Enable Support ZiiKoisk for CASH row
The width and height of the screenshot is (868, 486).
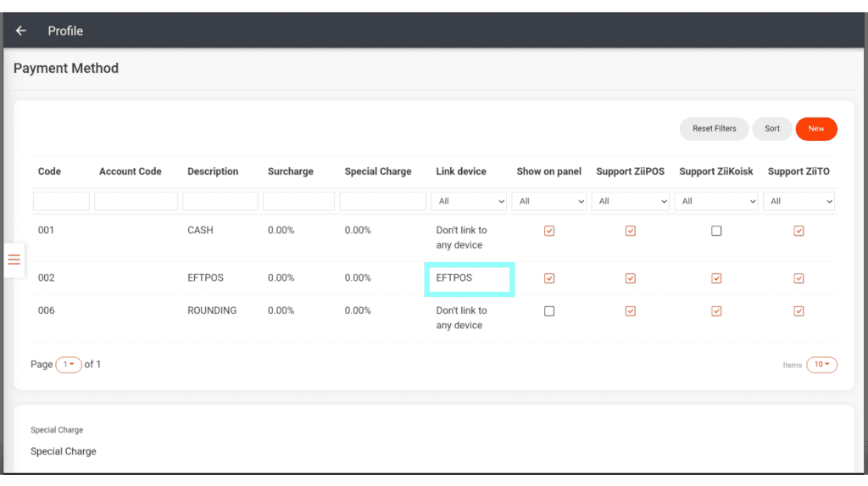(x=716, y=231)
